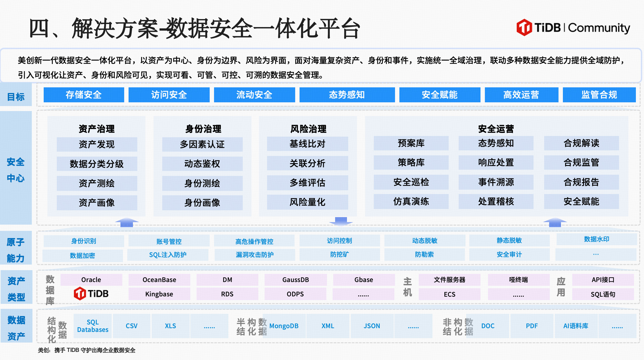Select the 存储安全 goal block
644x360 pixels.
coord(84,95)
